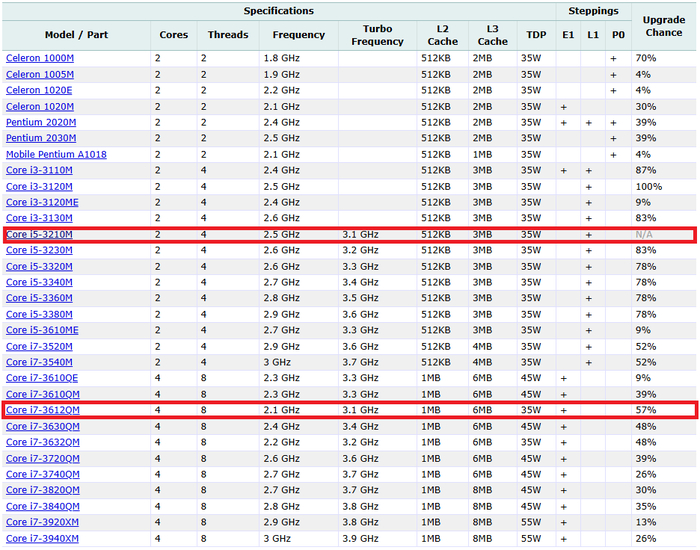Click the L1 stepping column header

tap(593, 35)
